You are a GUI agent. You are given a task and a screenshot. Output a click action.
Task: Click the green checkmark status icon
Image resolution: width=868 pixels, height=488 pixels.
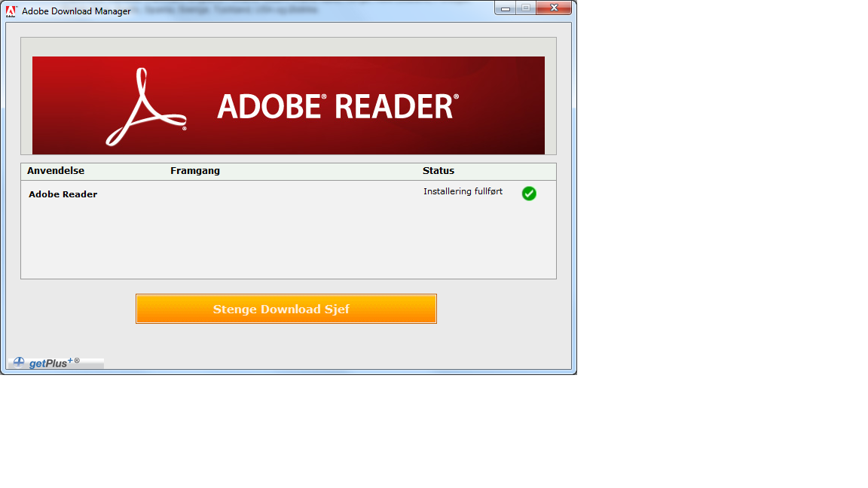tap(529, 193)
